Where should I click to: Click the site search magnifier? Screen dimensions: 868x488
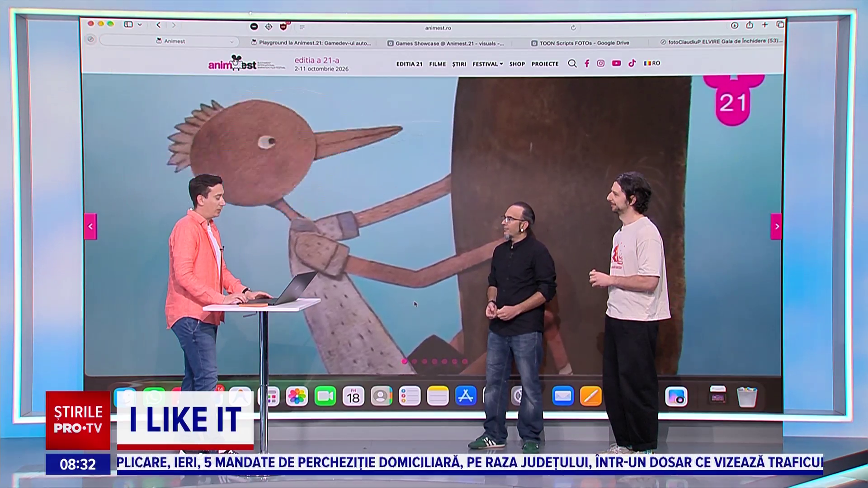tap(572, 64)
